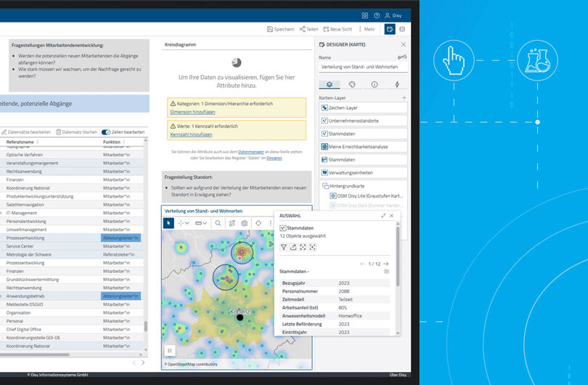Open the Neue Sicht option

point(338,29)
